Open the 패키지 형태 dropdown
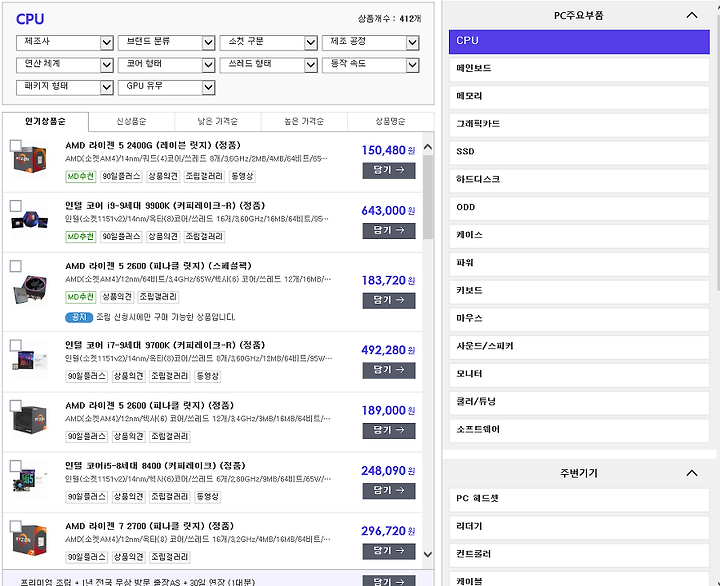The height and width of the screenshot is (586, 720). pyautogui.click(x=65, y=87)
